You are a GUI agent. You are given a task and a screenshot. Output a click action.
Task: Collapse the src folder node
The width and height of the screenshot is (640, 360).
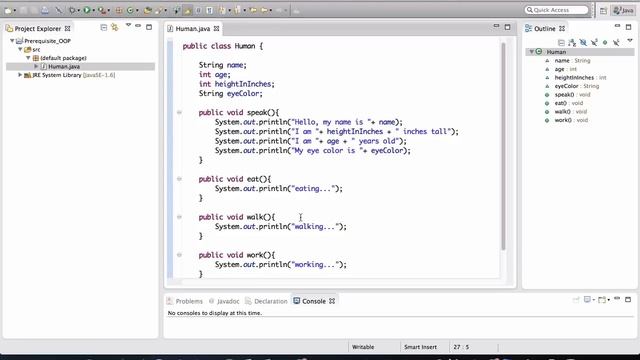pyautogui.click(x=20, y=49)
